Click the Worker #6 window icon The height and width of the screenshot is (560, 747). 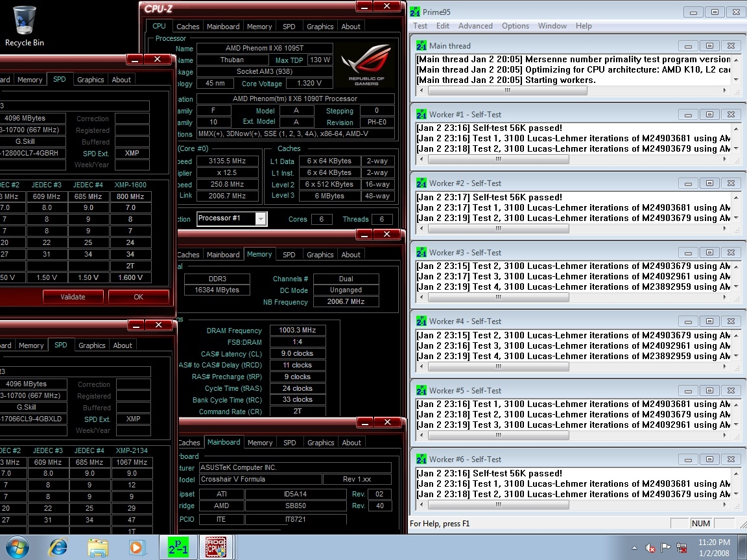click(421, 460)
